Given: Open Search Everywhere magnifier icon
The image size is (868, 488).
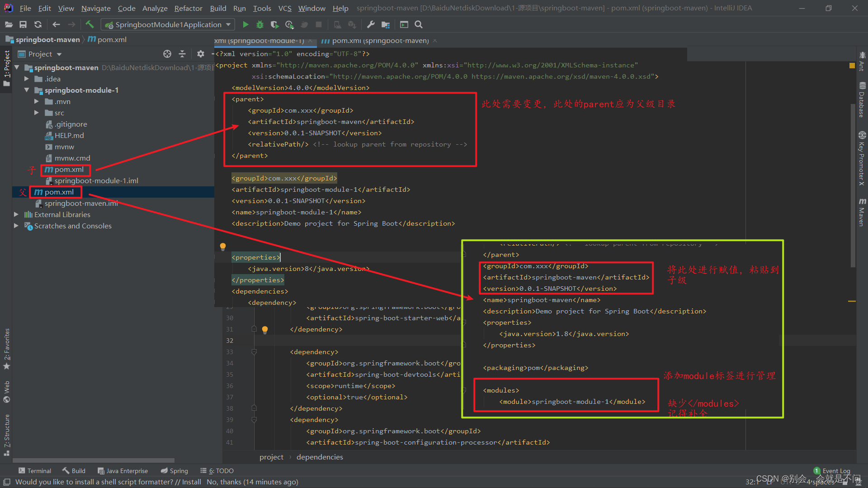Looking at the screenshot, I should click(419, 24).
